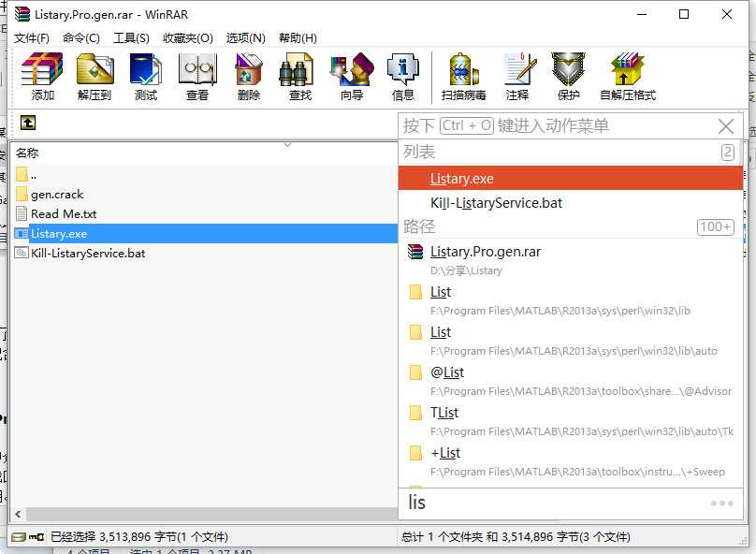Select the +List folder name

click(x=445, y=453)
